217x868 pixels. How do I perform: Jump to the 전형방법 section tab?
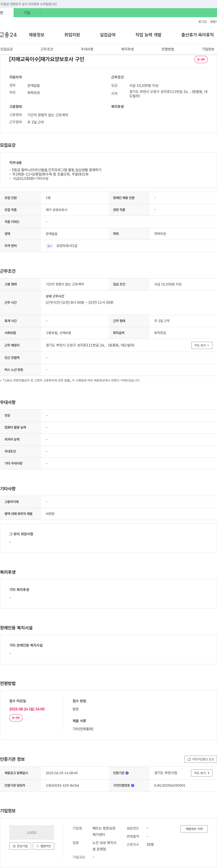pyautogui.click(x=168, y=49)
